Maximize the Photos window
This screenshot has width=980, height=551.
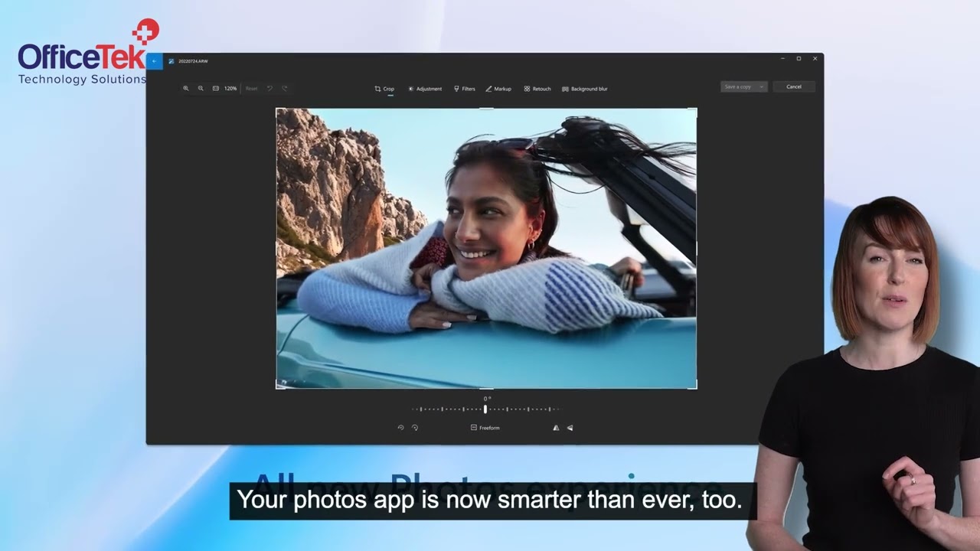tap(799, 59)
